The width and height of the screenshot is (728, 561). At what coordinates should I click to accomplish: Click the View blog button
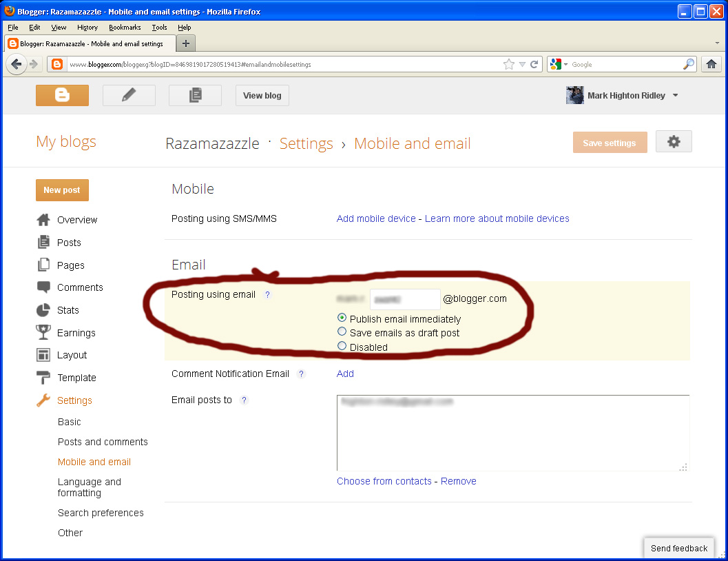click(x=262, y=95)
